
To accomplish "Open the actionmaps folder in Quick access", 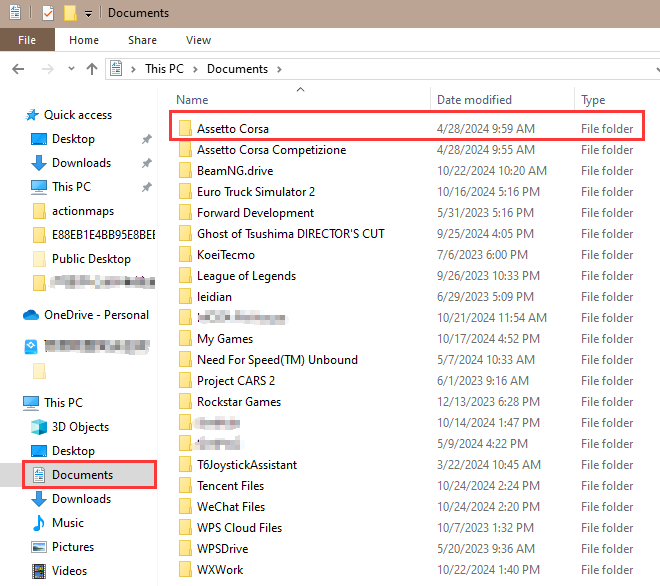I will click(x=83, y=211).
